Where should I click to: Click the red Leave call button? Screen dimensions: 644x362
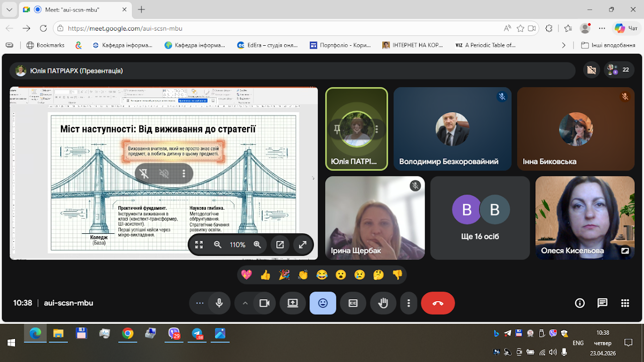pos(438,303)
